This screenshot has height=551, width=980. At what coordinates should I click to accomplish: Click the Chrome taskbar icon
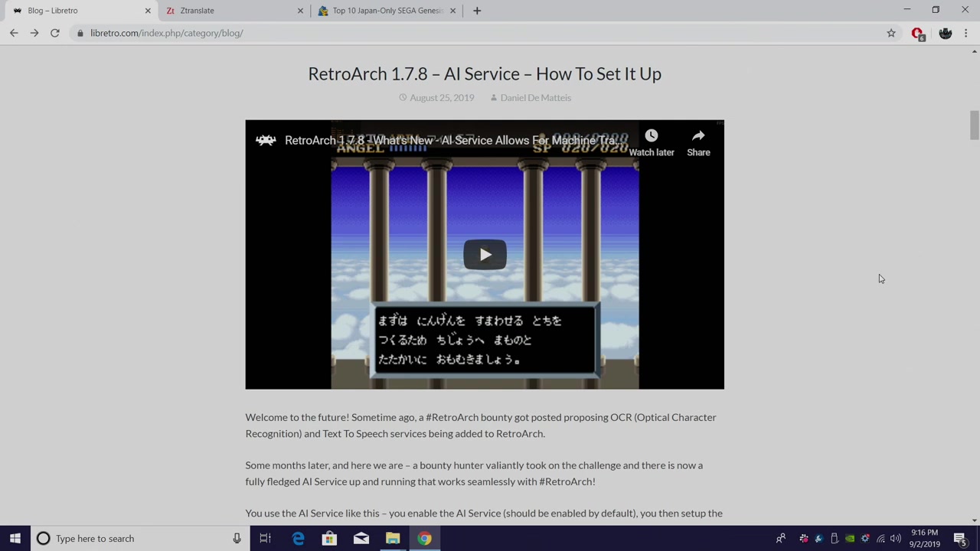[424, 539]
